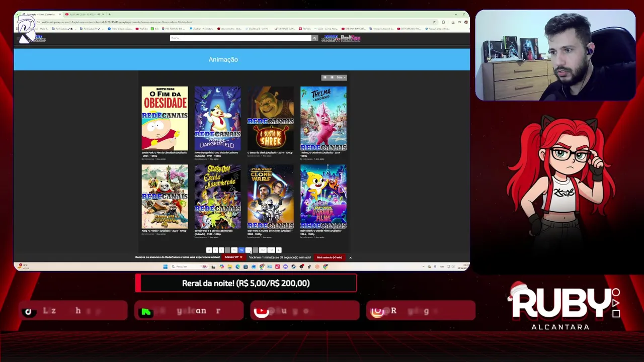Go to previous page arrow in pagination
The height and width of the screenshot is (362, 644).
click(x=209, y=250)
